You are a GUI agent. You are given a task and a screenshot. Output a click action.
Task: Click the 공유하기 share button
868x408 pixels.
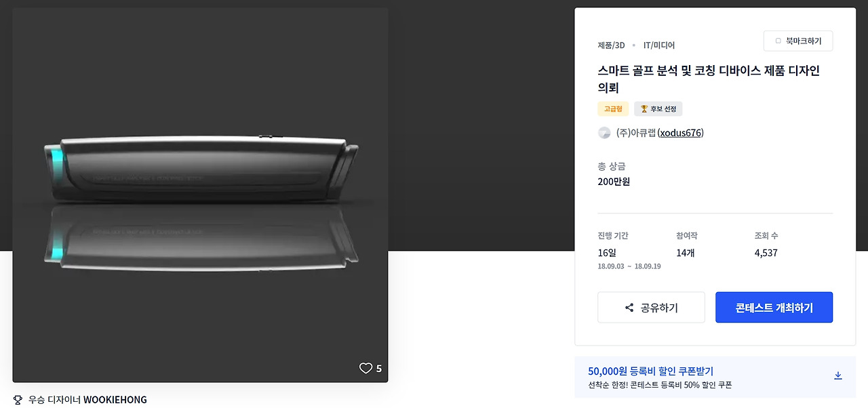click(x=651, y=308)
